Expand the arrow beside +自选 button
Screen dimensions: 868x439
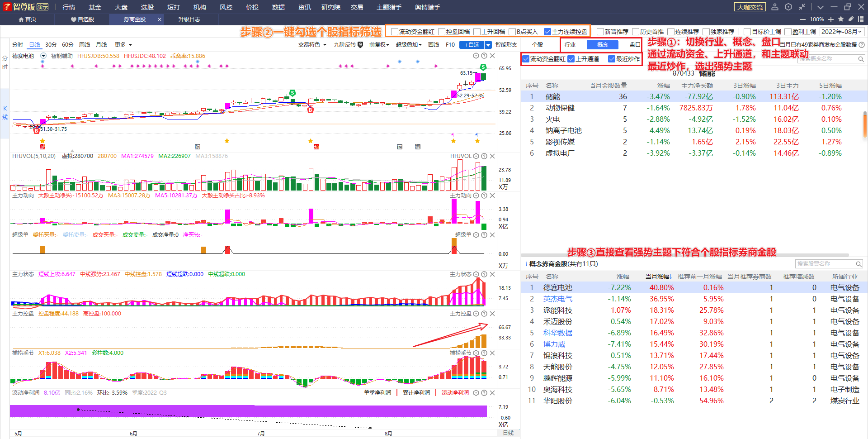click(488, 45)
